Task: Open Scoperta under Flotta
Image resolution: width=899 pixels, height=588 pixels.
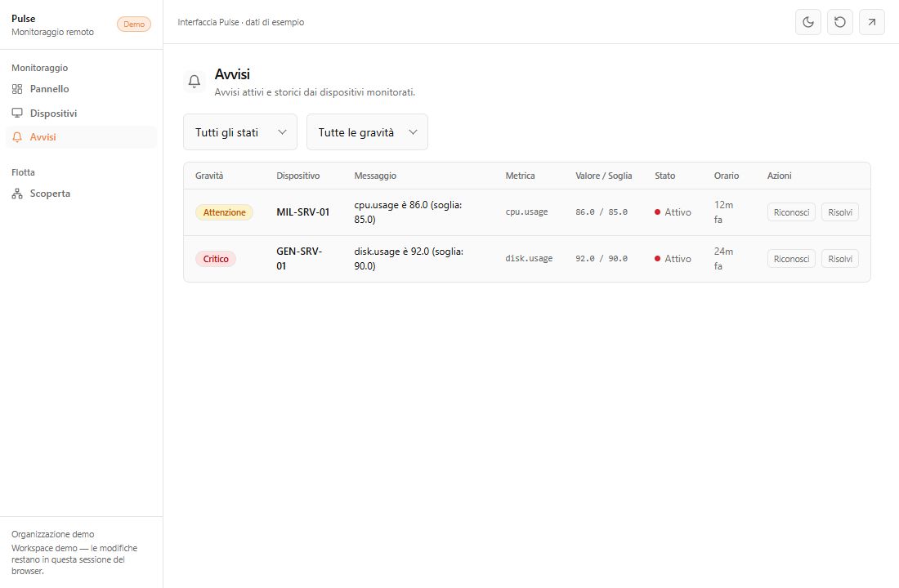Action: coord(81,194)
